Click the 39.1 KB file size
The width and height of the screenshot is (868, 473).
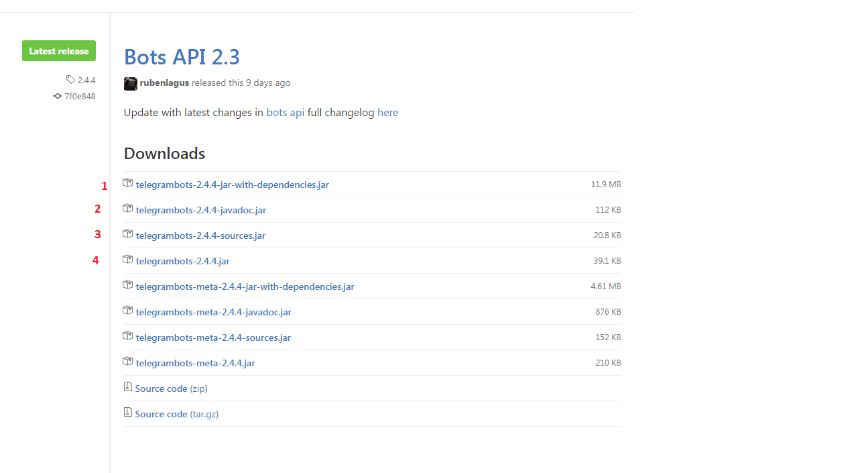click(x=607, y=261)
